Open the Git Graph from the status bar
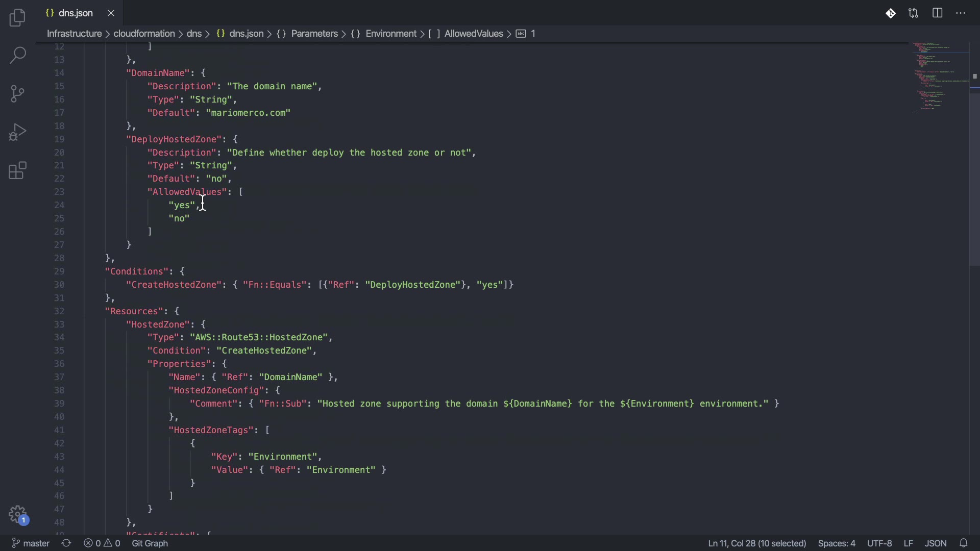Image resolution: width=980 pixels, height=551 pixels. [x=150, y=543]
